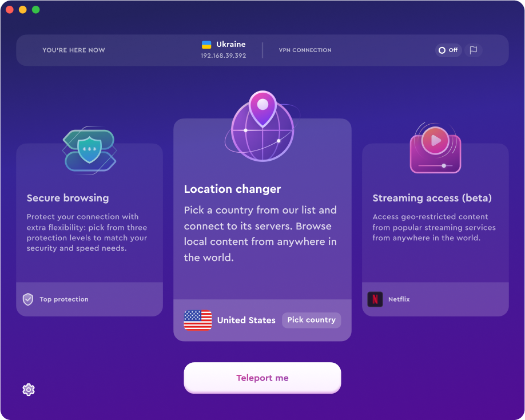The image size is (525, 420).
Task: Open settings with the gear icon
Action: tap(29, 390)
